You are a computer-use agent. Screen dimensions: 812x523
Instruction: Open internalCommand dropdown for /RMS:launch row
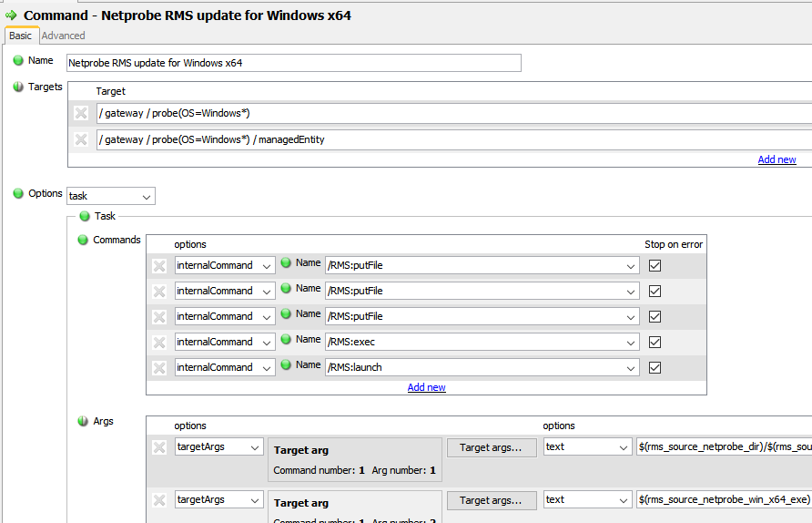coord(225,367)
